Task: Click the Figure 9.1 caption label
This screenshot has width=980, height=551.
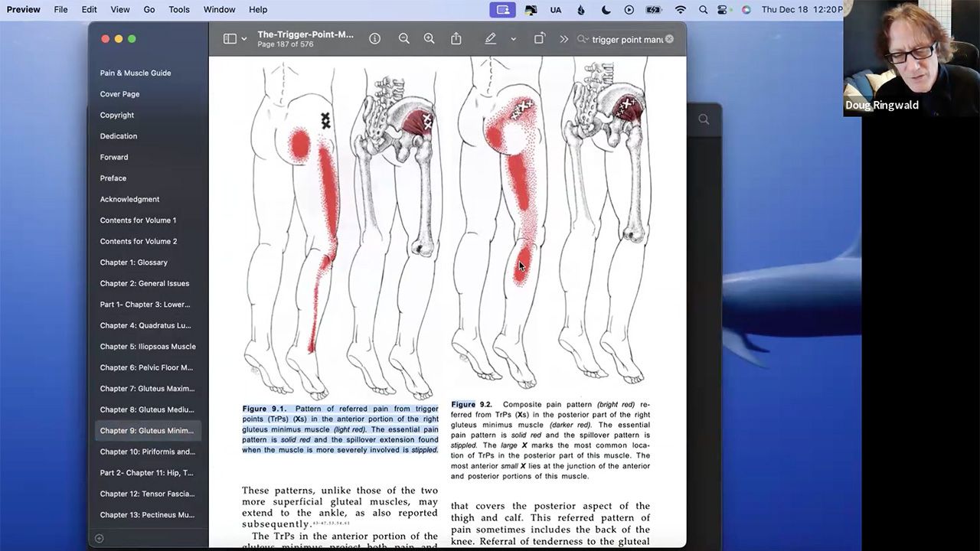Action: 265,409
